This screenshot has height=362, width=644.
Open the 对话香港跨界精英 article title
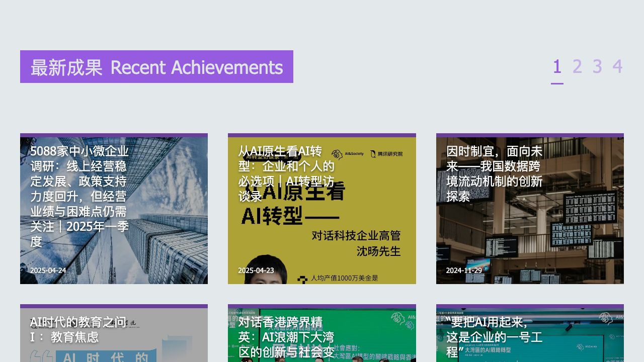[286, 336]
